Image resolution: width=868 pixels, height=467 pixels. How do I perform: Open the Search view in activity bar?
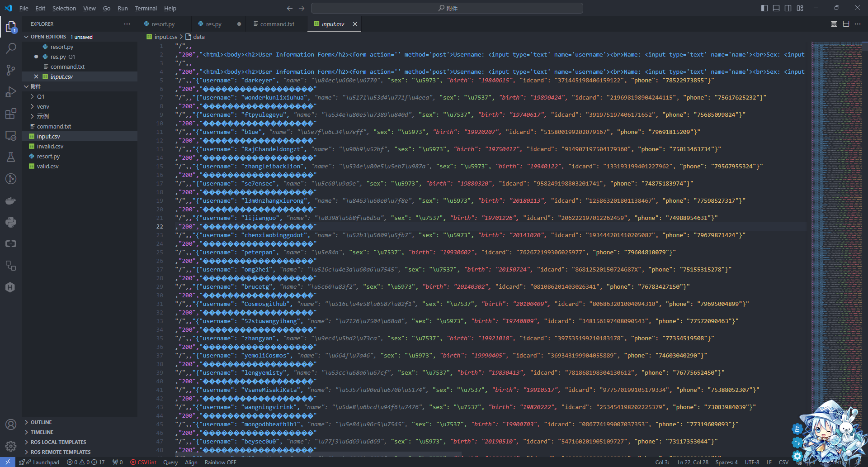pyautogui.click(x=11, y=48)
